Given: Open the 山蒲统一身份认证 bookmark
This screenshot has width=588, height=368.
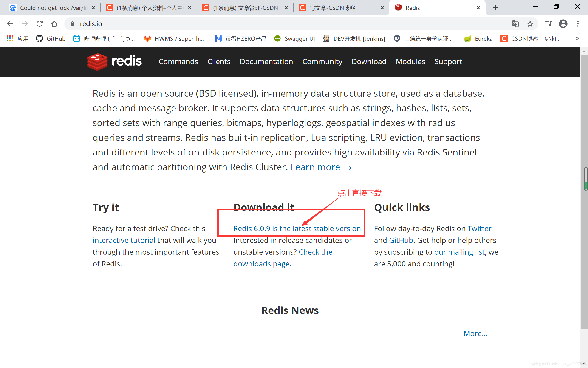Looking at the screenshot, I should tap(423, 38).
